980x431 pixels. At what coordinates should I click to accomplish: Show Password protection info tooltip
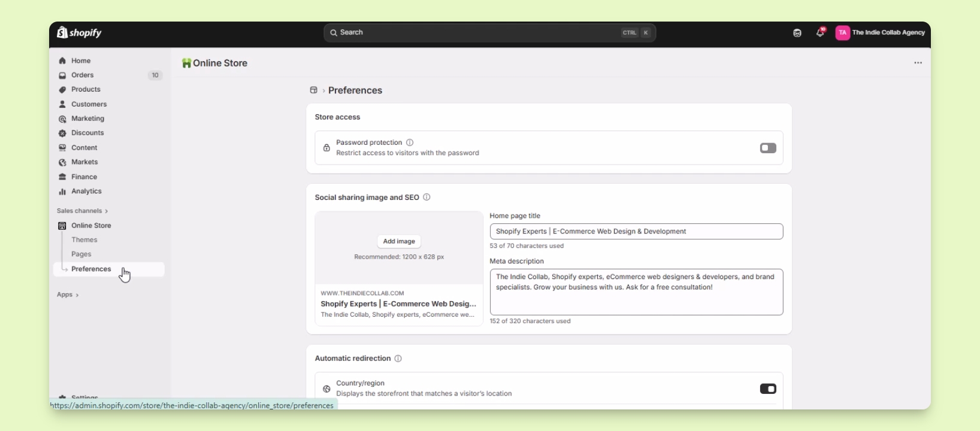pos(410,142)
